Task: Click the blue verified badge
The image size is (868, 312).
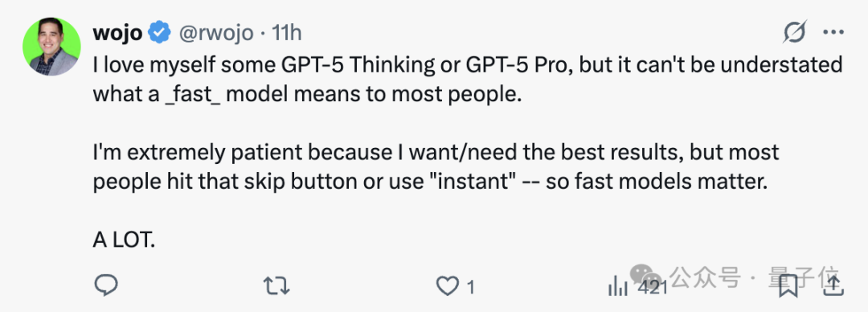Action: 161,34
